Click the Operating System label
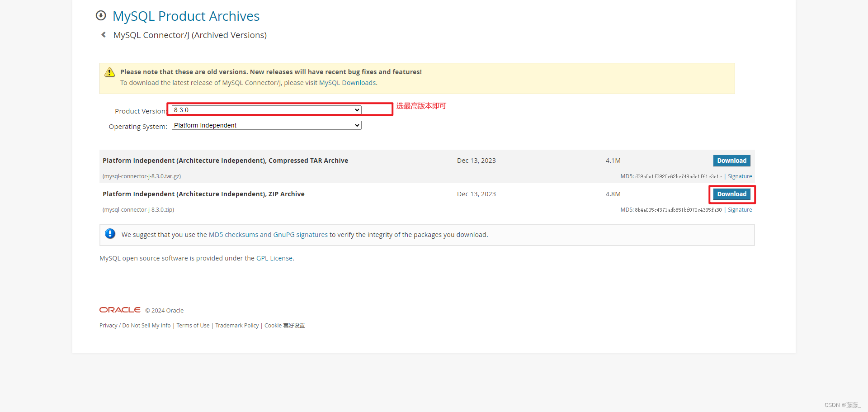This screenshot has width=868, height=412. pos(138,127)
